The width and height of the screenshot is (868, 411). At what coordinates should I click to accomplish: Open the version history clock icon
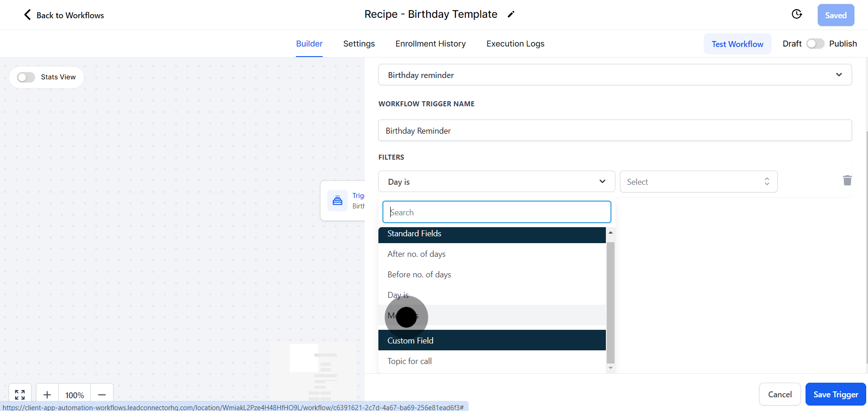(796, 15)
